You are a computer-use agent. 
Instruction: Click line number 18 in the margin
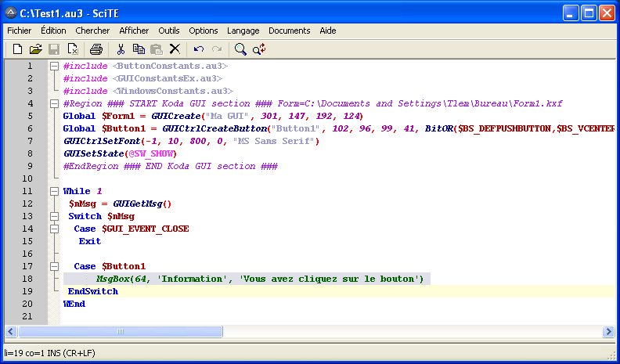[27, 279]
